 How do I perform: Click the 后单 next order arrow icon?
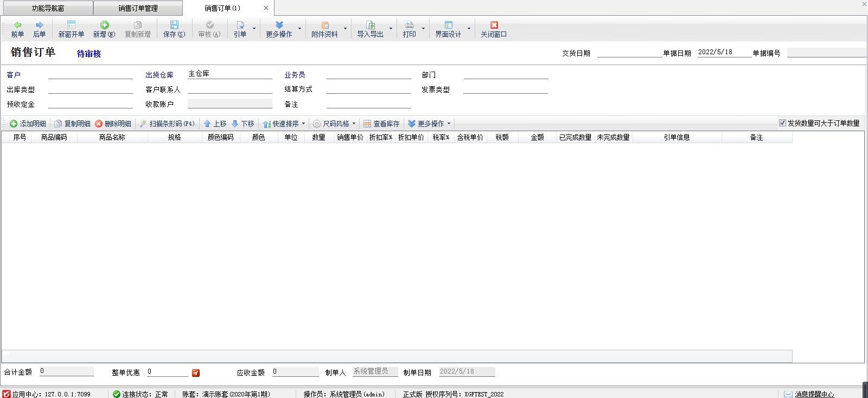click(39, 25)
